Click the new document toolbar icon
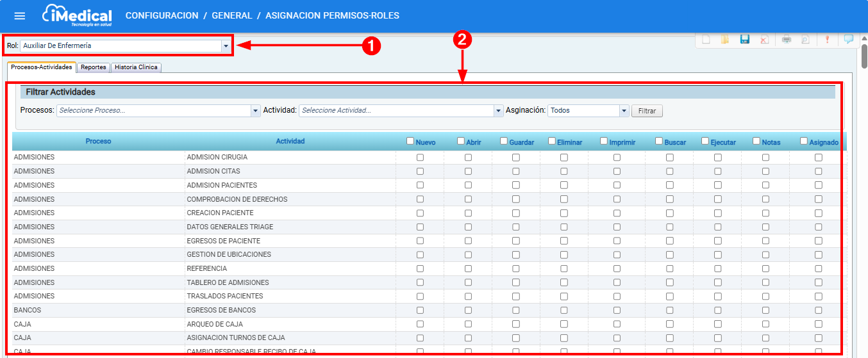Screen dimensions: 868x358 [706, 40]
